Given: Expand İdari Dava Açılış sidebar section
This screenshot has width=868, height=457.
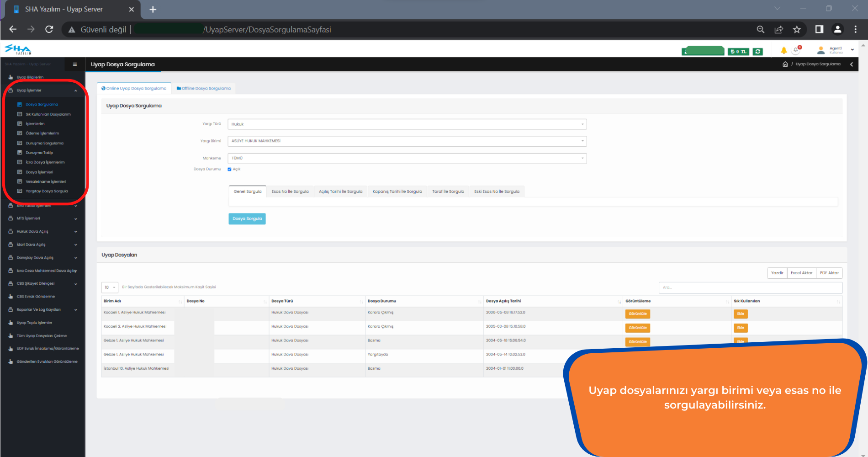Looking at the screenshot, I should (43, 244).
